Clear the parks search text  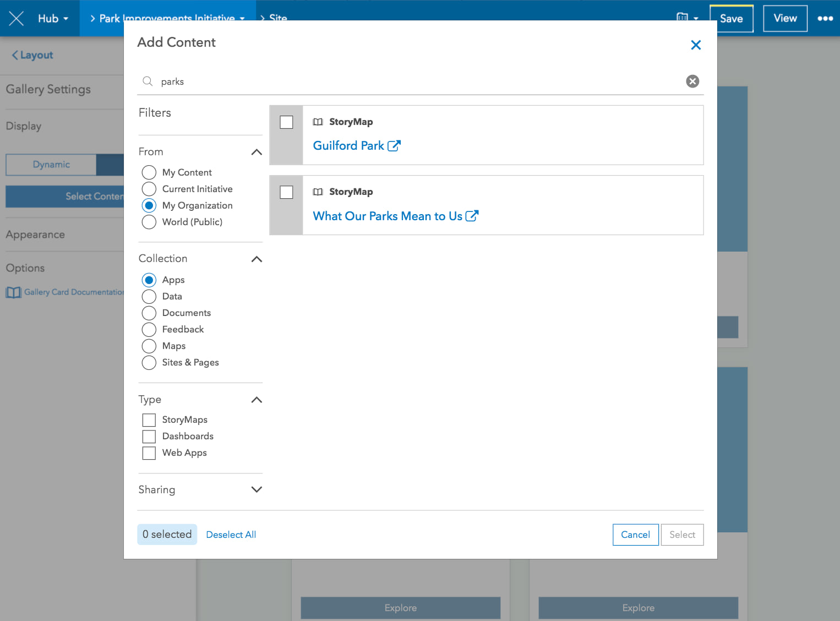coord(692,81)
